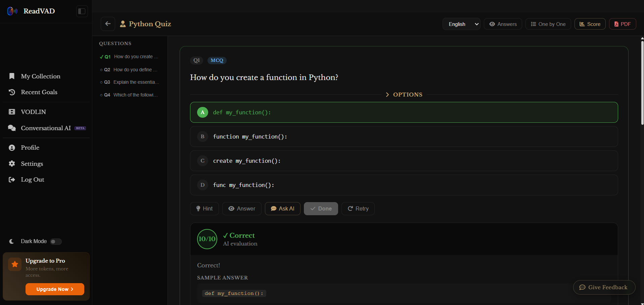Click the Upgrade Now button
The height and width of the screenshot is (305, 644).
(55, 289)
